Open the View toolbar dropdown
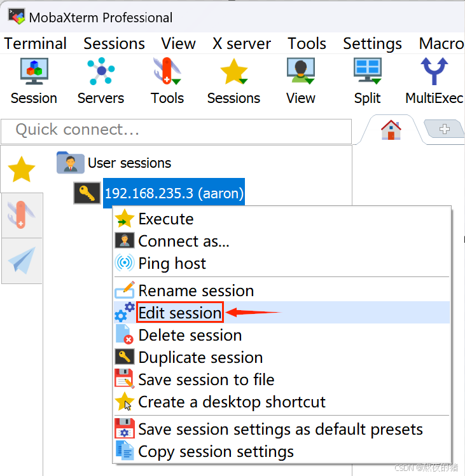This screenshot has height=476, width=465. point(301,81)
